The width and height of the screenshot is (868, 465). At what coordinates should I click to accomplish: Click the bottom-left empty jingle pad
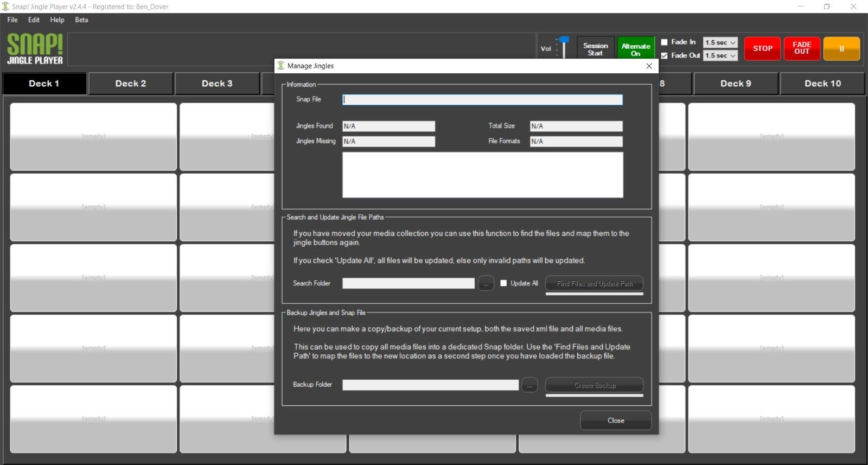coord(93,419)
